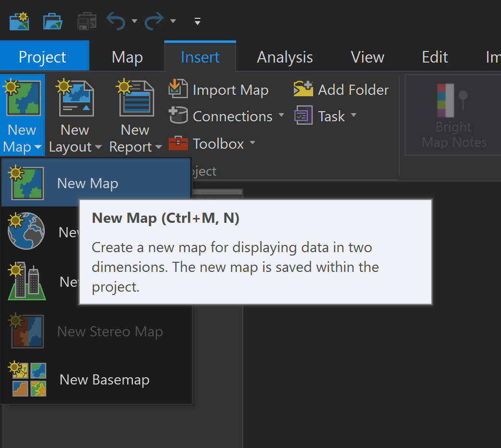Image resolution: width=501 pixels, height=448 pixels.
Task: Click the Undo arrow icon
Action: tap(116, 21)
